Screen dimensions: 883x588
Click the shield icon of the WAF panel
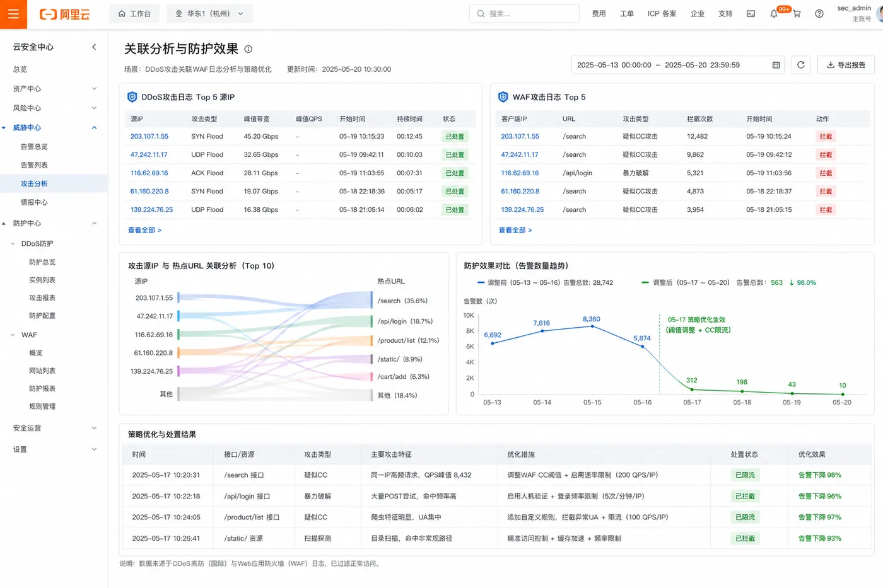pyautogui.click(x=503, y=97)
